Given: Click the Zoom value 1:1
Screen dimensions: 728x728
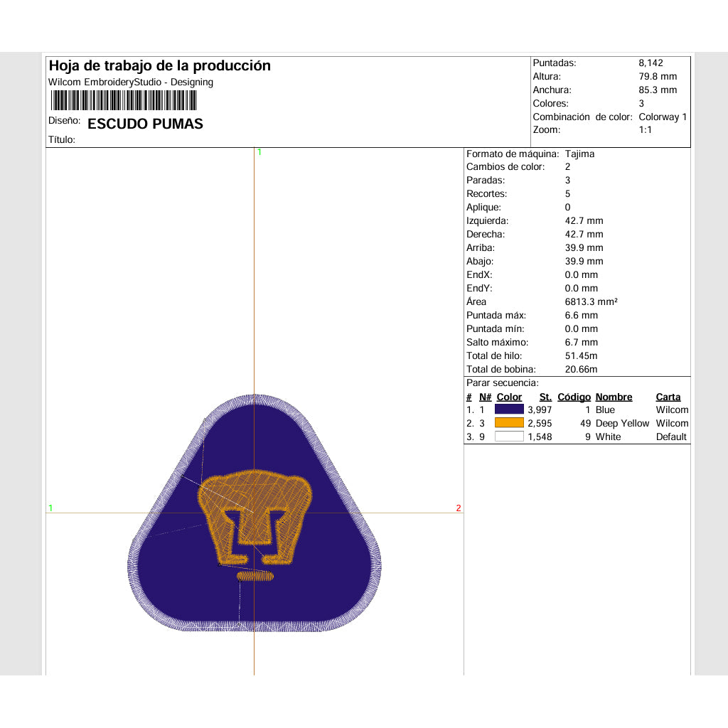Looking at the screenshot, I should coord(645,129).
